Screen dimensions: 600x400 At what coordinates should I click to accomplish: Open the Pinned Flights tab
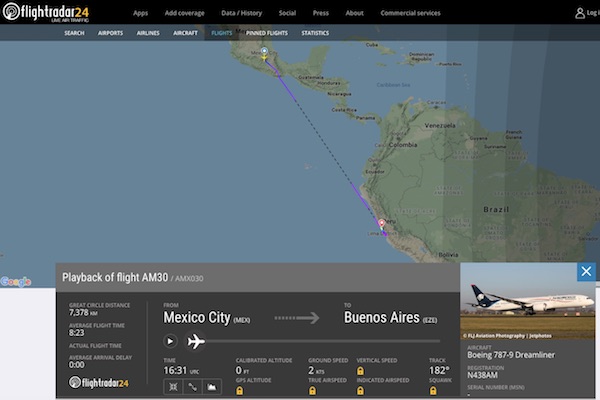coord(267,33)
